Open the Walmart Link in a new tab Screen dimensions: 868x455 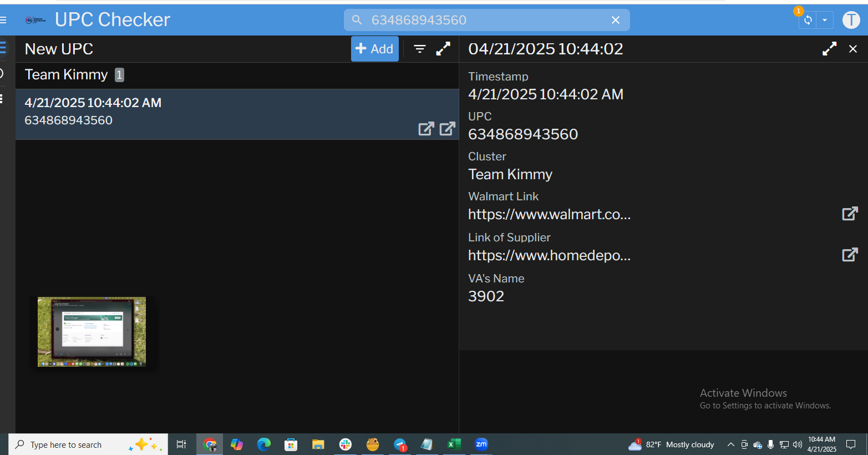click(x=850, y=214)
